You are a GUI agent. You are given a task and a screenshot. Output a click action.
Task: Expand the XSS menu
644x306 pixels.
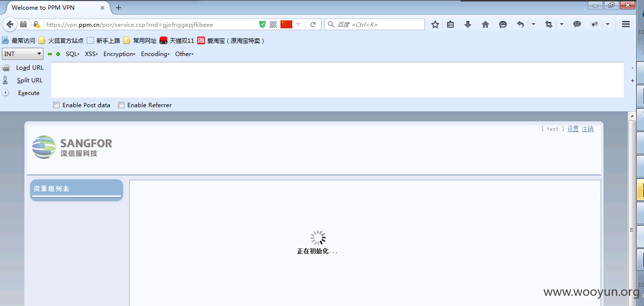point(92,54)
